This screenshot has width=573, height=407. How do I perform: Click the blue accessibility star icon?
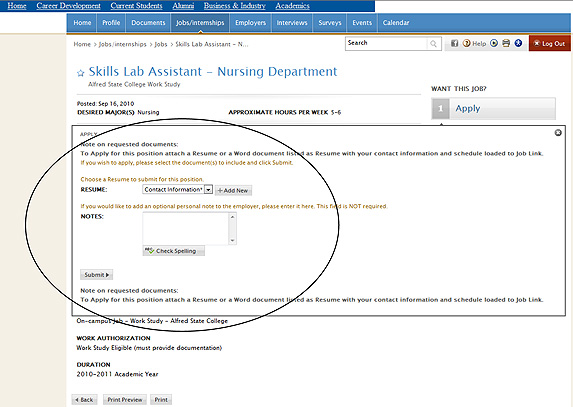[518, 43]
